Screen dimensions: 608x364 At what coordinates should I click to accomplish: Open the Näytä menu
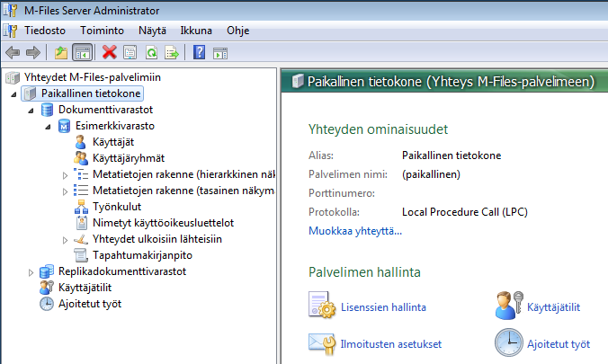tap(152, 31)
